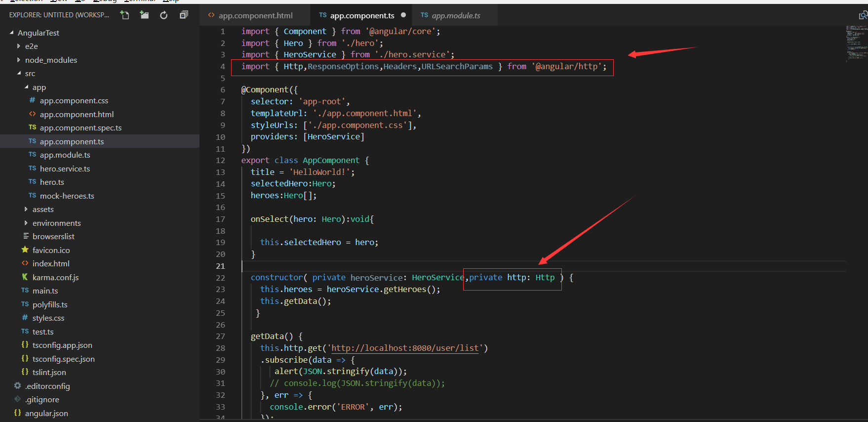868x422 pixels.
Task: Click the hash icon beside styles.css
Action: point(25,318)
